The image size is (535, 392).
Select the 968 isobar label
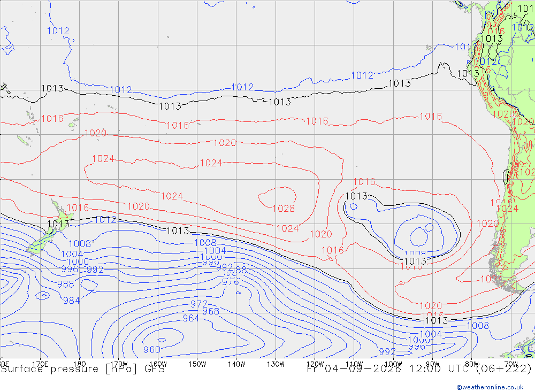(x=211, y=311)
